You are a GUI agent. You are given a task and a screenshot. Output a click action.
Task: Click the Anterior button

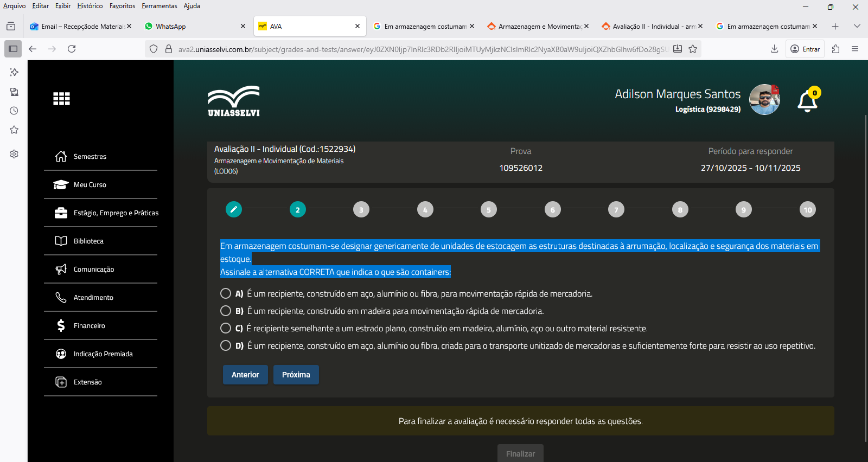tap(245, 375)
